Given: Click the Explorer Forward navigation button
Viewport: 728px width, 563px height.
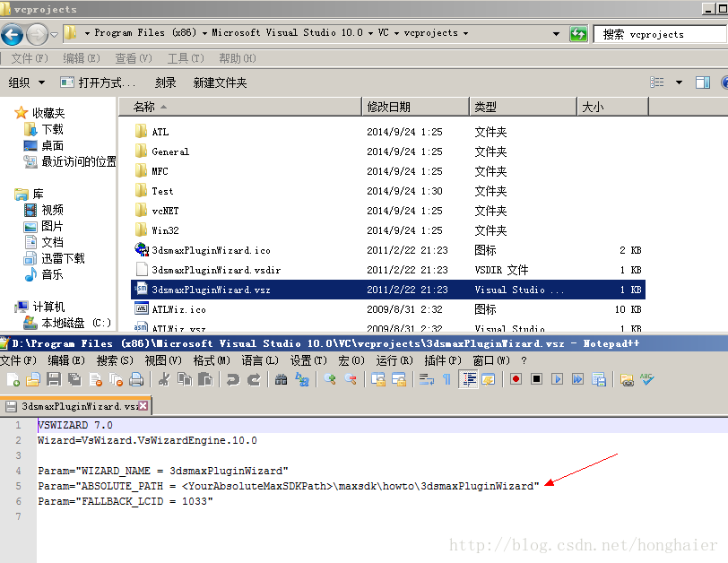Looking at the screenshot, I should point(37,34).
